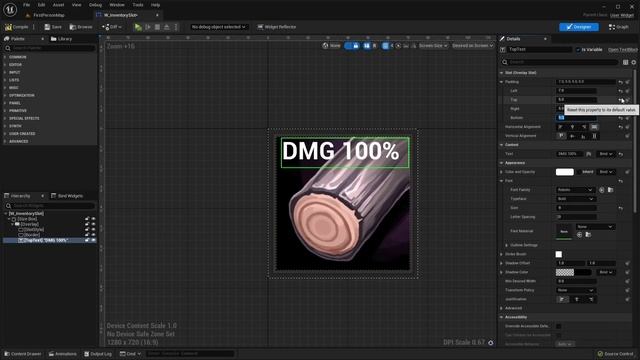640x360 pixels.
Task: Click property matrix grid icon in Details
Action: coord(625,62)
